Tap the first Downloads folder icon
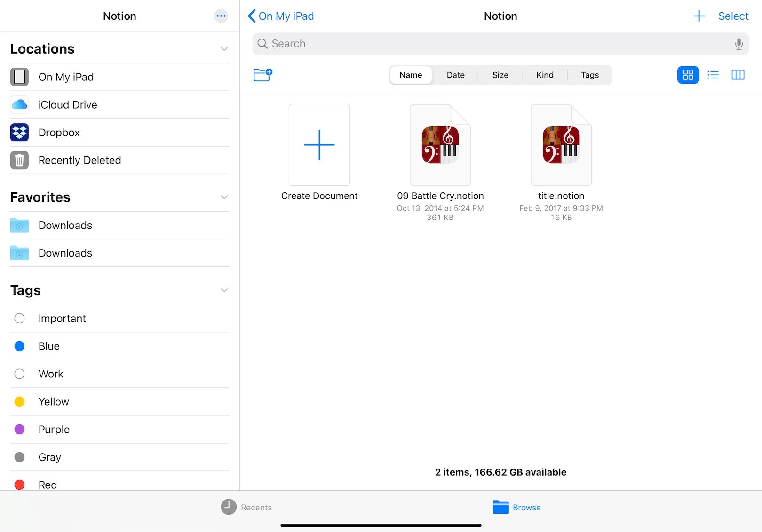 point(19,226)
